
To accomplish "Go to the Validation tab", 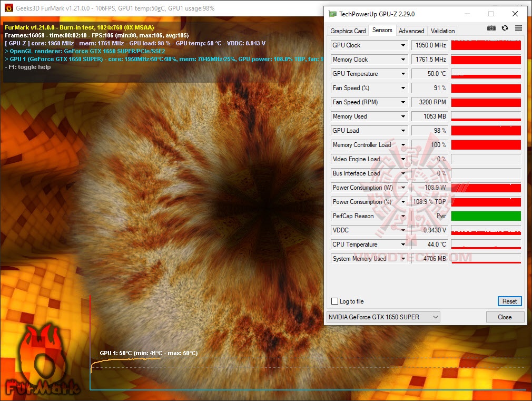I will tap(442, 31).
